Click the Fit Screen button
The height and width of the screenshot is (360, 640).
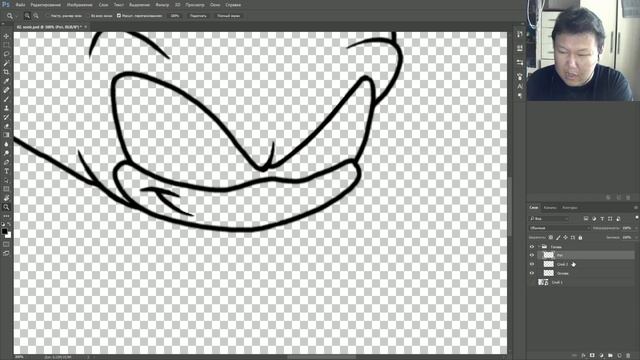click(198, 16)
